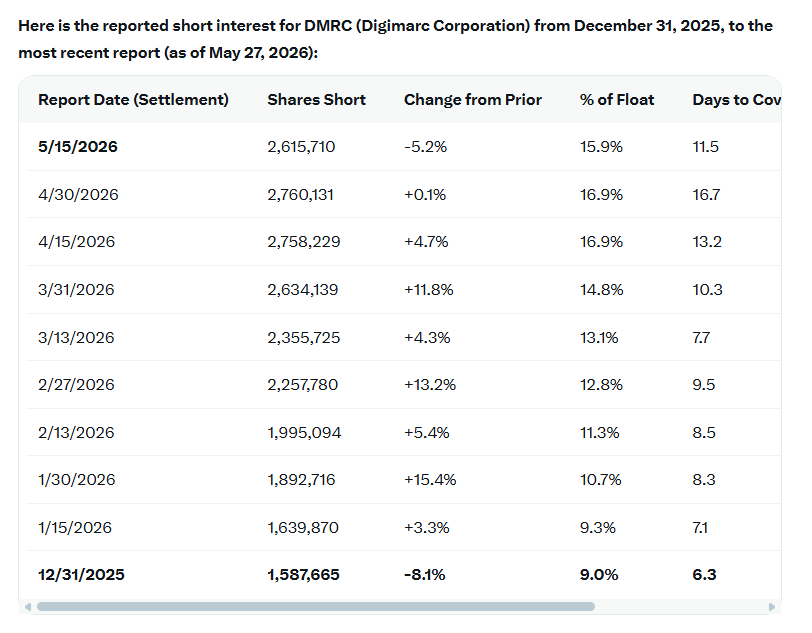Image resolution: width=812 pixels, height=633 pixels.
Task: Click shares short value 2,760,131
Action: click(x=300, y=194)
